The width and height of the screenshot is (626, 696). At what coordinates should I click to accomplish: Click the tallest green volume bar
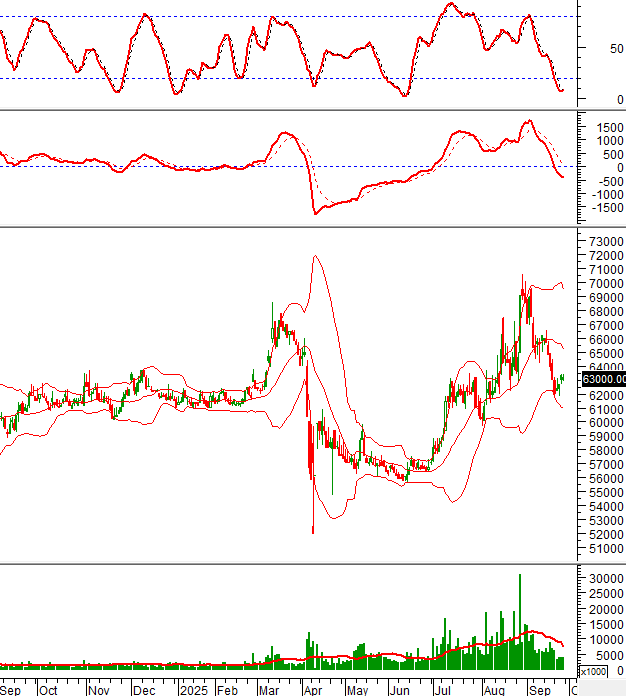coord(520,620)
